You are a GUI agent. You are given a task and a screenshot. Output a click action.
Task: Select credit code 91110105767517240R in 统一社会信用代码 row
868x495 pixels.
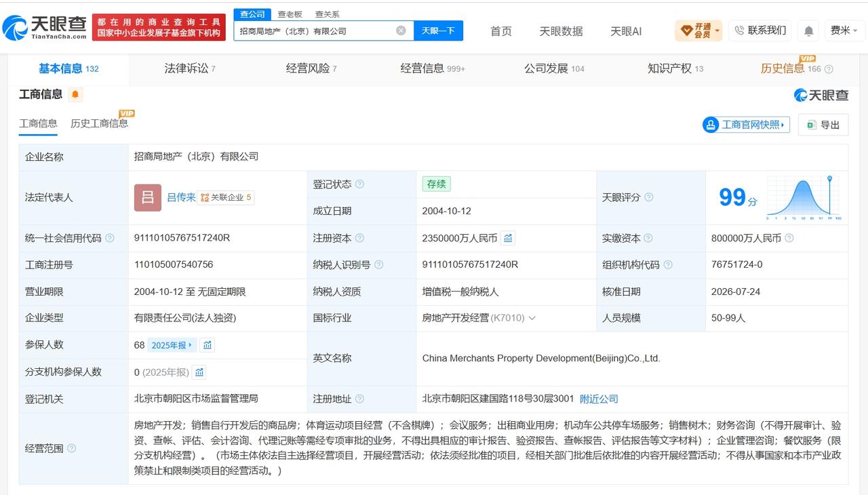(182, 238)
